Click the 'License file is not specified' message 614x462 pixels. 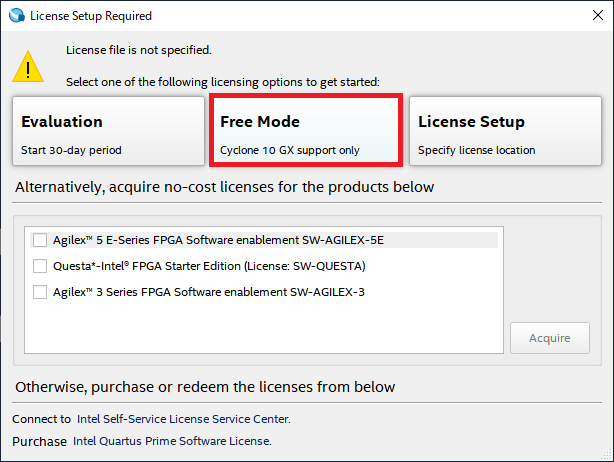(x=139, y=50)
